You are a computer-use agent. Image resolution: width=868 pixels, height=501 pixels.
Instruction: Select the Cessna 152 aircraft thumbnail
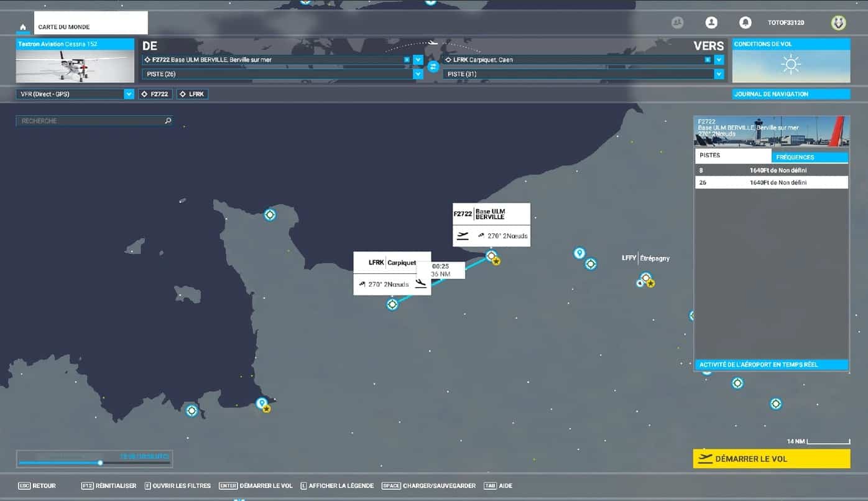tap(75, 66)
